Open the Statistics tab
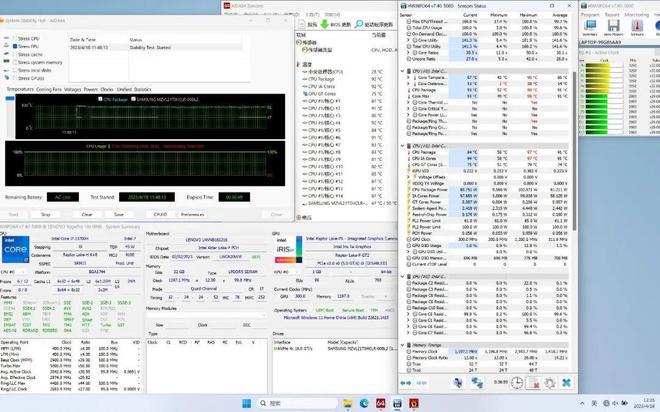The width and height of the screenshot is (660, 412). [x=142, y=89]
